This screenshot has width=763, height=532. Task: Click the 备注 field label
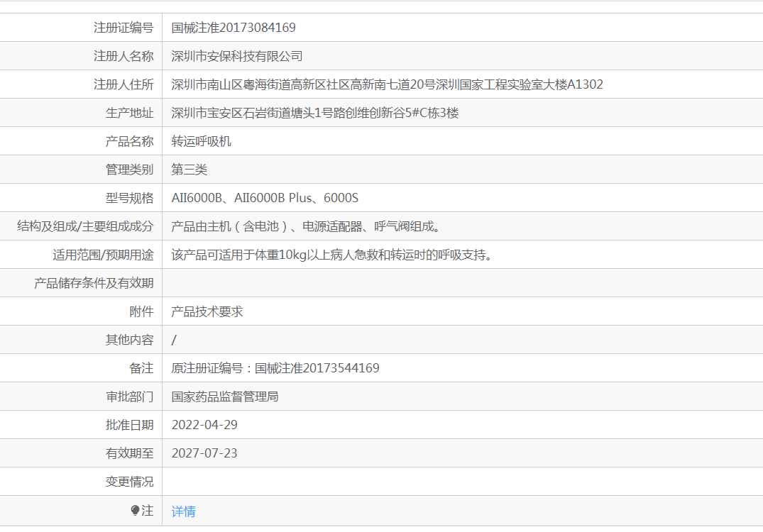pyautogui.click(x=142, y=368)
